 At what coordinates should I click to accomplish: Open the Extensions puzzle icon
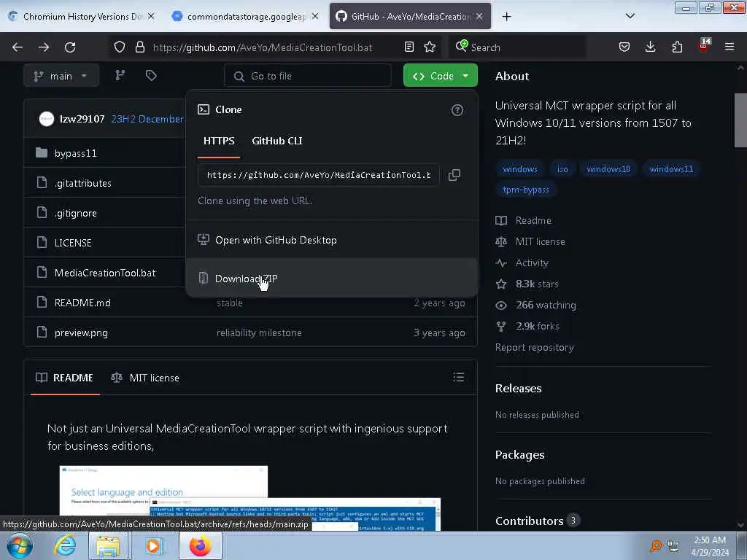(677, 47)
